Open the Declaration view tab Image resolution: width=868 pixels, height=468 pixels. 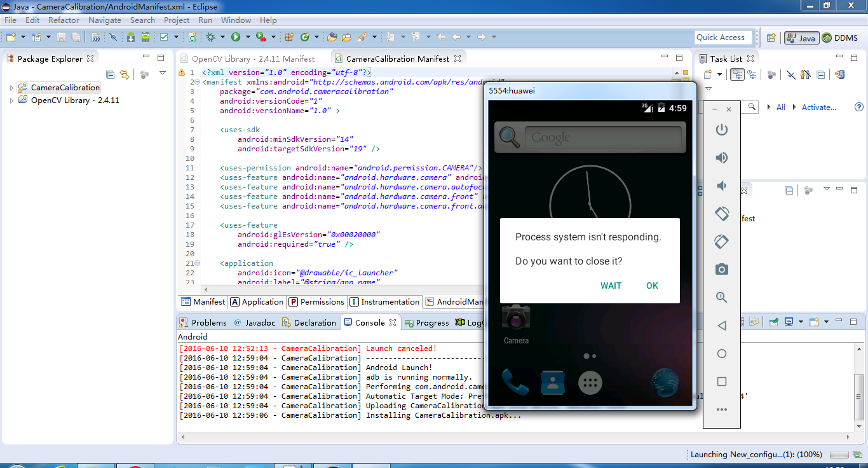[x=309, y=322]
